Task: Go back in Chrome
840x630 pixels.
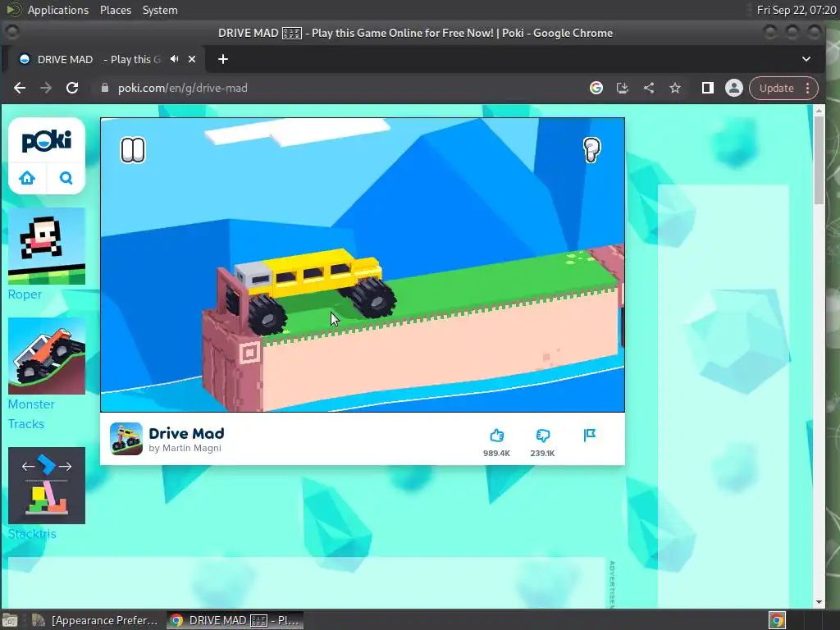Action: (x=20, y=88)
